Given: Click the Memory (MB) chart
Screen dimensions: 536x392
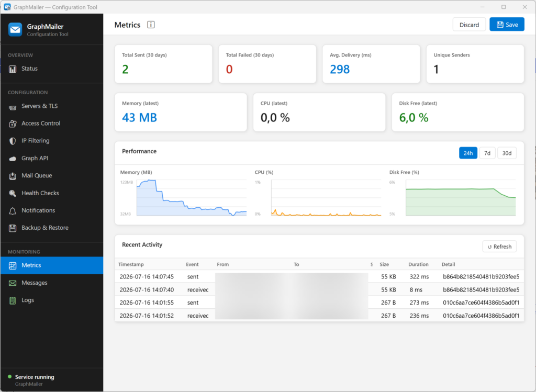Looking at the screenshot, I should tap(192, 197).
